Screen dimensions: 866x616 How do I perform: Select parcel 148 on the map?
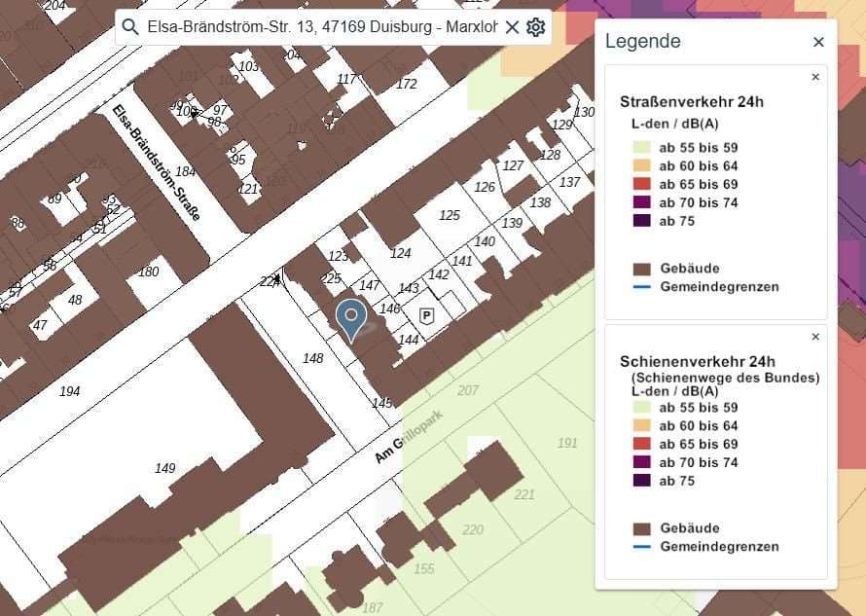[312, 358]
